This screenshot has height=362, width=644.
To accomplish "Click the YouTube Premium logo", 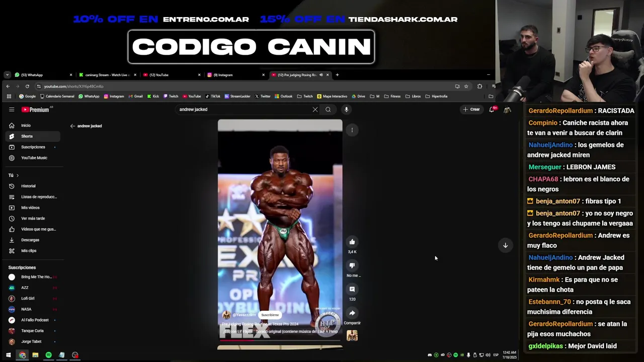I will click(x=35, y=110).
